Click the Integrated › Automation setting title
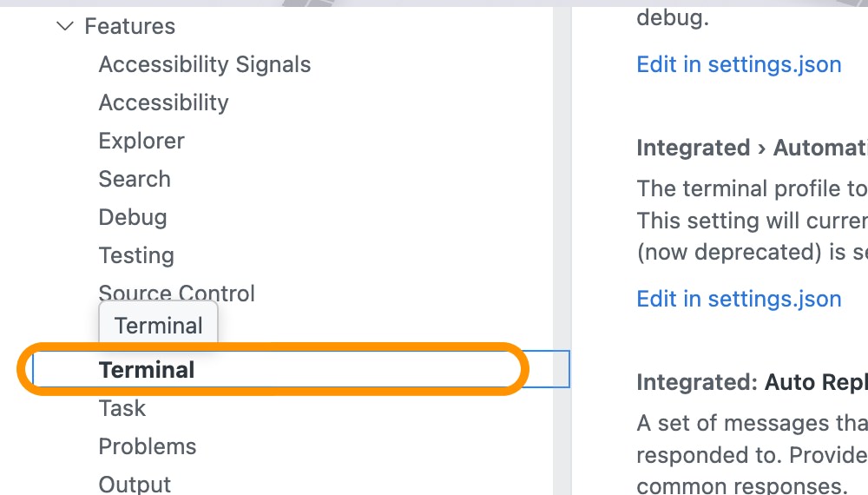Image resolution: width=868 pixels, height=495 pixels. [752, 148]
